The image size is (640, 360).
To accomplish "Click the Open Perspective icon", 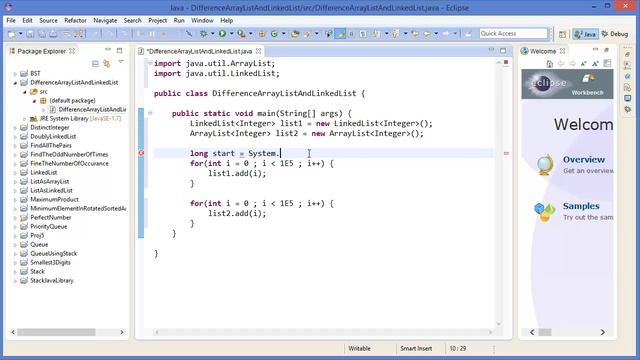I will pyautogui.click(x=562, y=34).
